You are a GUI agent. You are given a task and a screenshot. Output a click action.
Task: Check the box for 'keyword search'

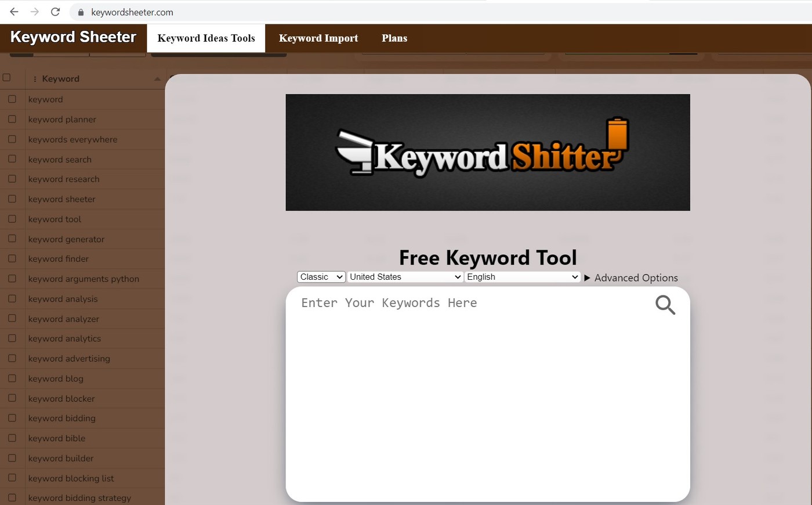(x=12, y=159)
